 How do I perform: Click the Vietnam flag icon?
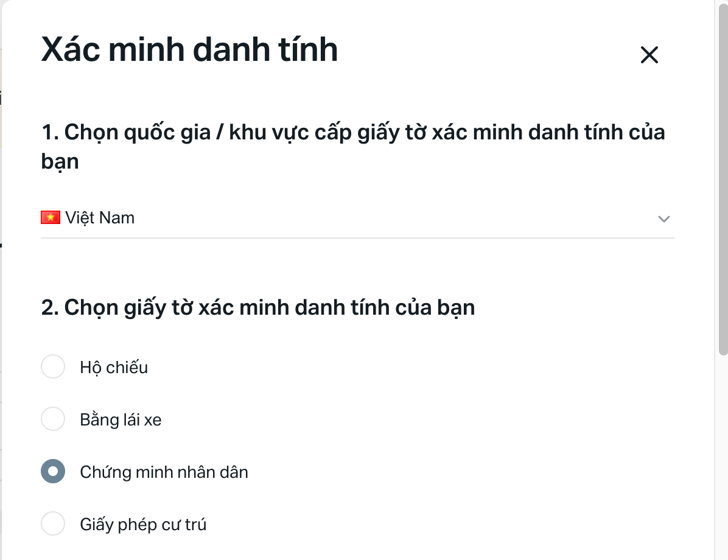[51, 217]
